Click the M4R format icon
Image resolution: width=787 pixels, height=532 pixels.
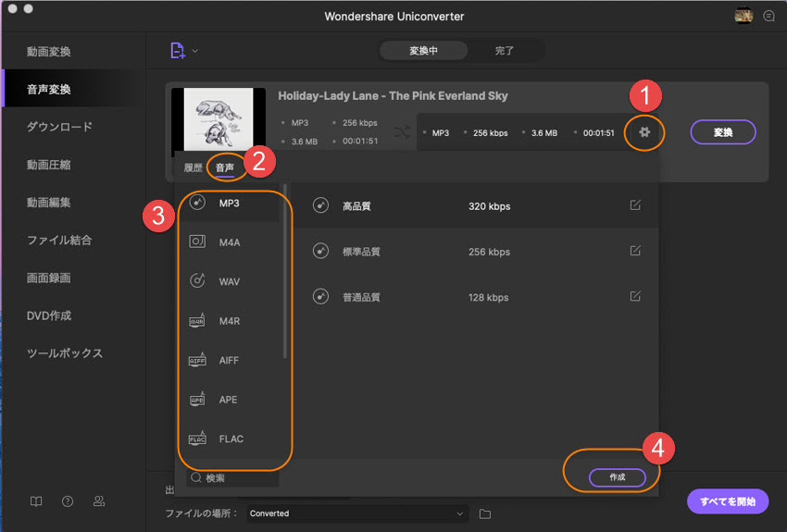coord(197,320)
